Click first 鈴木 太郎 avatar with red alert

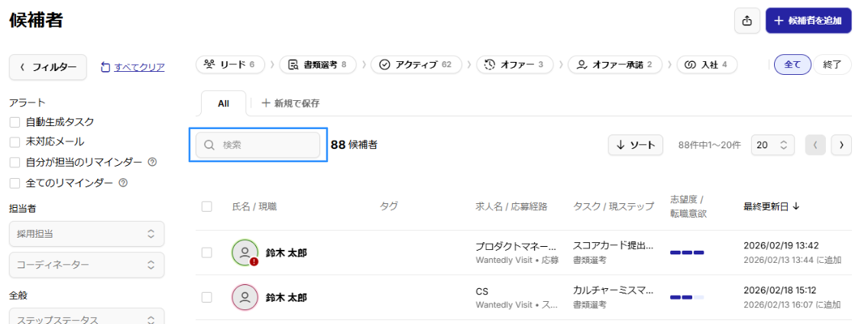click(245, 252)
